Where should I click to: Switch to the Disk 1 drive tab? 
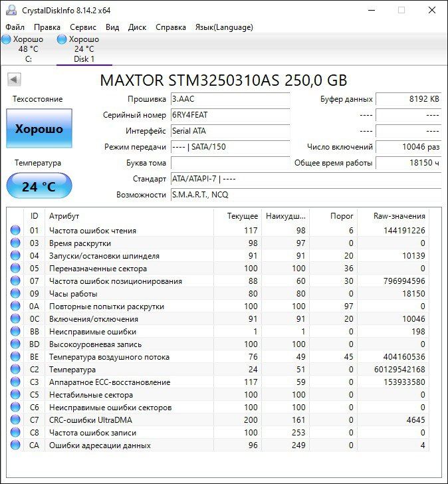click(84, 49)
